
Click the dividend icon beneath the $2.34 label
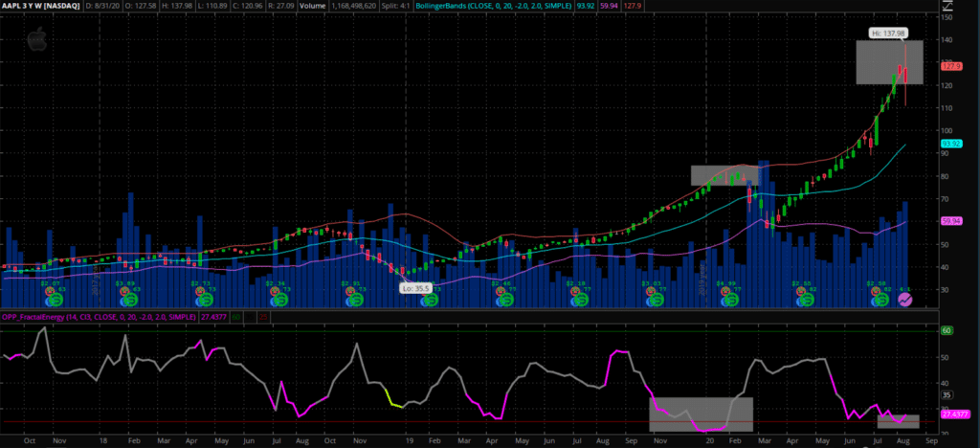click(x=281, y=300)
